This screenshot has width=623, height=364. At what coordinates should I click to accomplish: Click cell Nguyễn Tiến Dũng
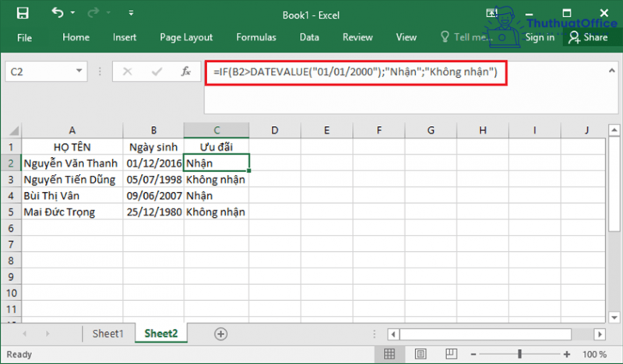pyautogui.click(x=72, y=180)
